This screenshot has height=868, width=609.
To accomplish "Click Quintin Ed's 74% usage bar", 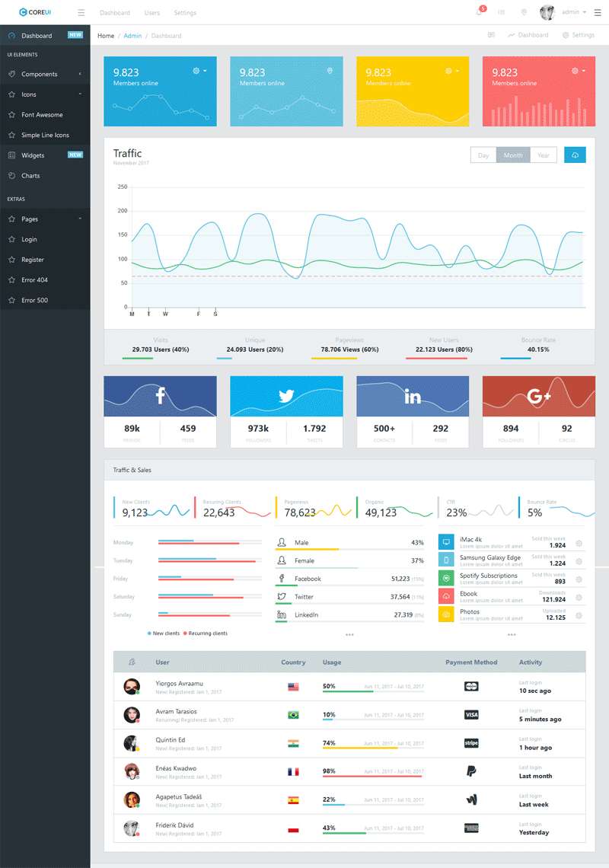I will (x=360, y=748).
